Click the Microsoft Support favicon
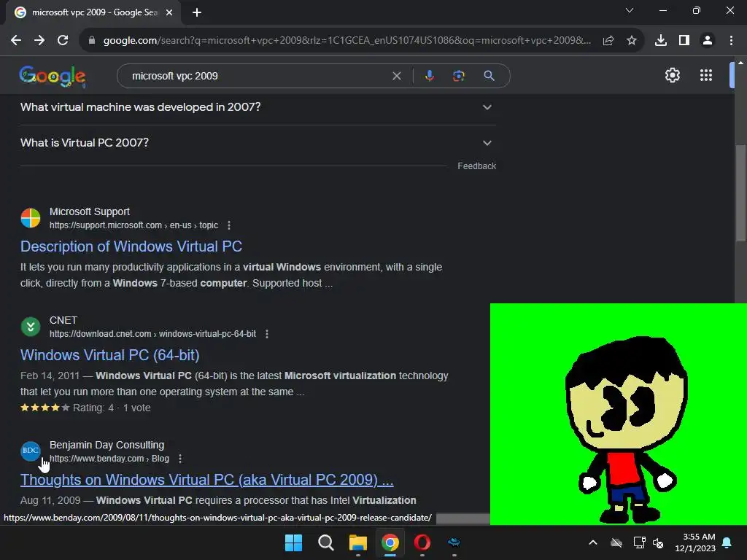 (x=31, y=218)
